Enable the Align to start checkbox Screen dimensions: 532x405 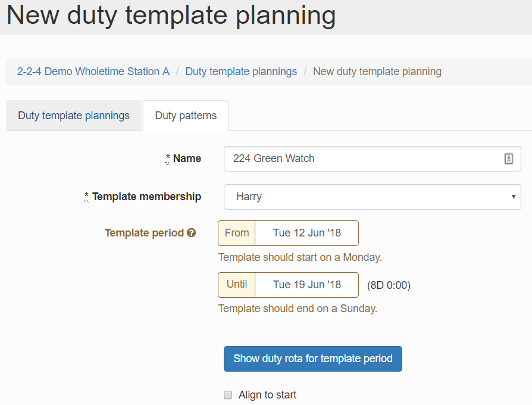[228, 395]
